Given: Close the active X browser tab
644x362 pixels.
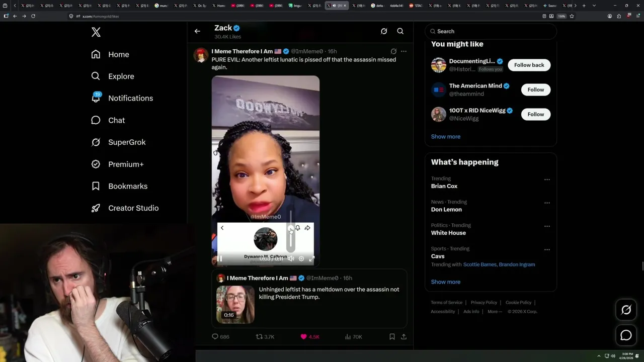Looking at the screenshot, I should 345,6.
